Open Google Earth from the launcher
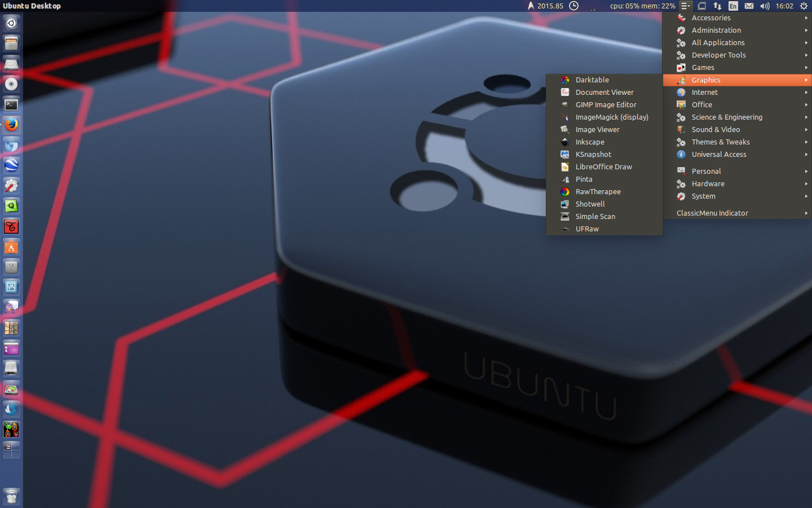The height and width of the screenshot is (508, 812). pos(11,165)
